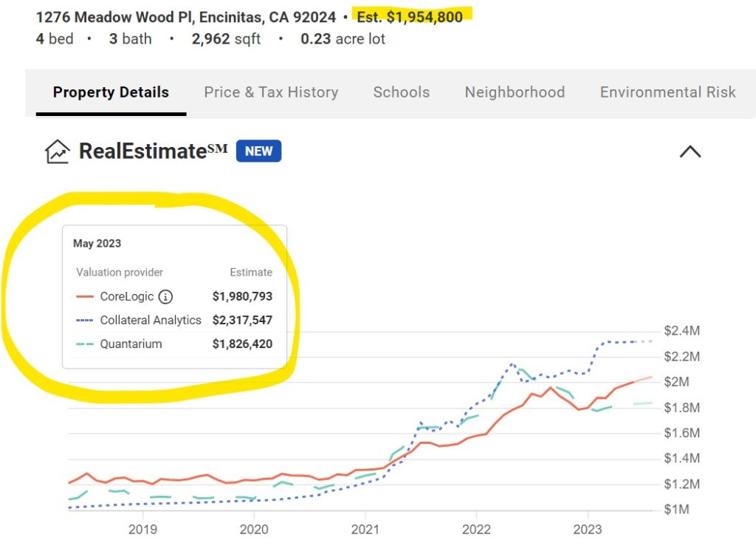Click the $1.2M y-axis label
756x557 pixels.
[x=681, y=484]
